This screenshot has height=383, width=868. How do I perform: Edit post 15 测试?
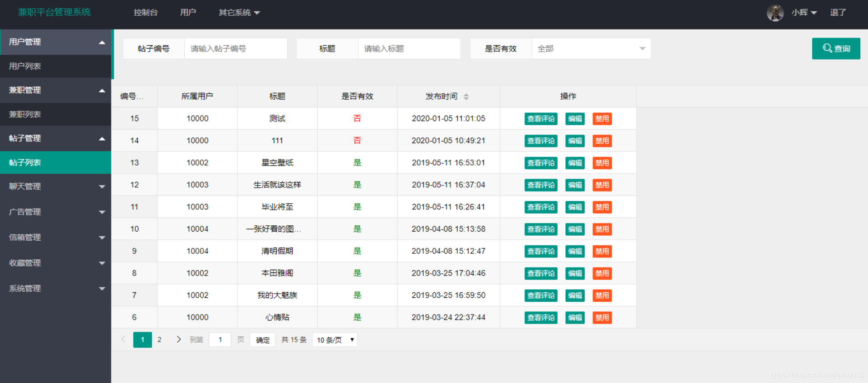click(575, 119)
